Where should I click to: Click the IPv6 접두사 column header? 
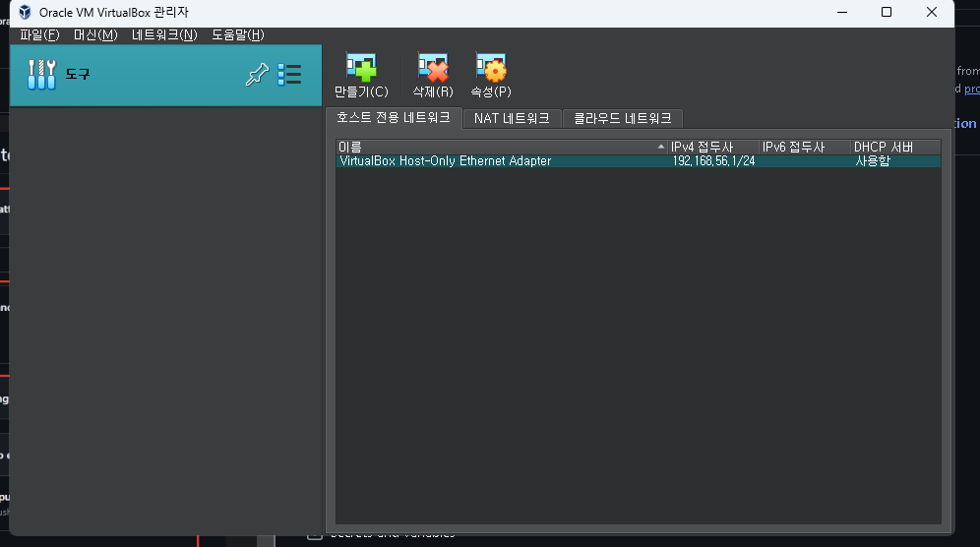[x=805, y=147]
